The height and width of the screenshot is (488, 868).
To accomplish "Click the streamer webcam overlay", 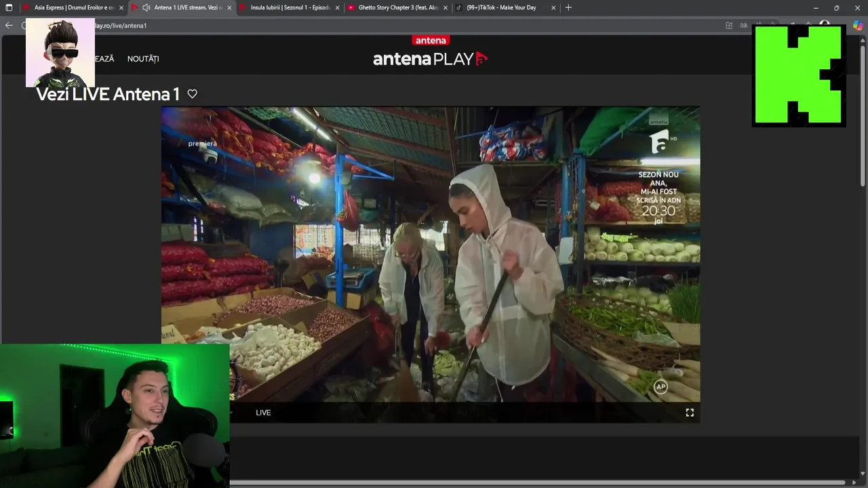I will (x=115, y=415).
